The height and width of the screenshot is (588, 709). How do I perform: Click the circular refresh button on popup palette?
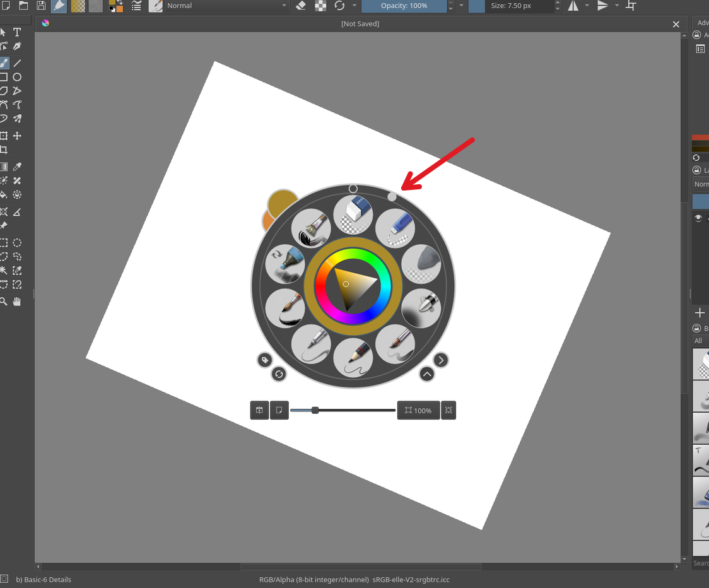(279, 374)
